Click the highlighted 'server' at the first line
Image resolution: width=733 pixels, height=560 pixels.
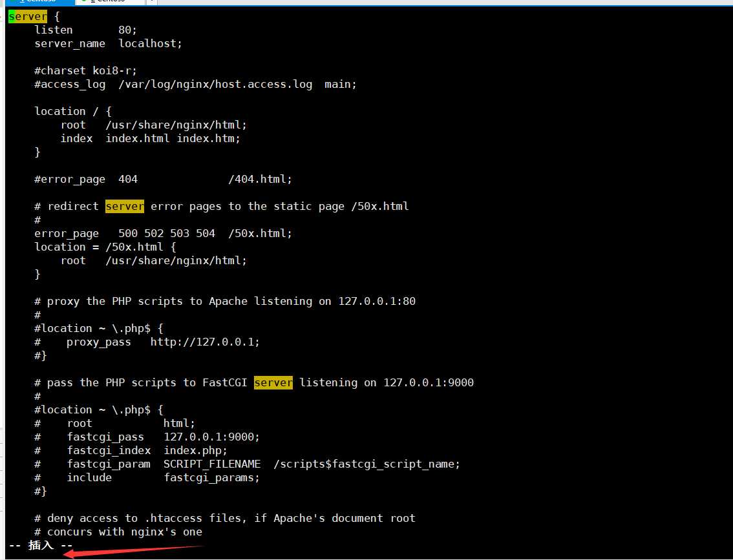(28, 16)
